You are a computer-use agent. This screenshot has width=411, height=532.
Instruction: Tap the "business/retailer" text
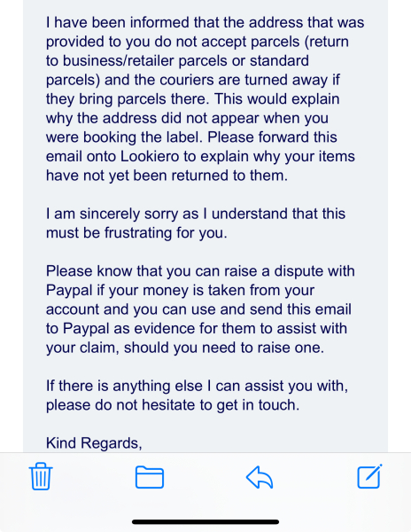click(x=119, y=60)
